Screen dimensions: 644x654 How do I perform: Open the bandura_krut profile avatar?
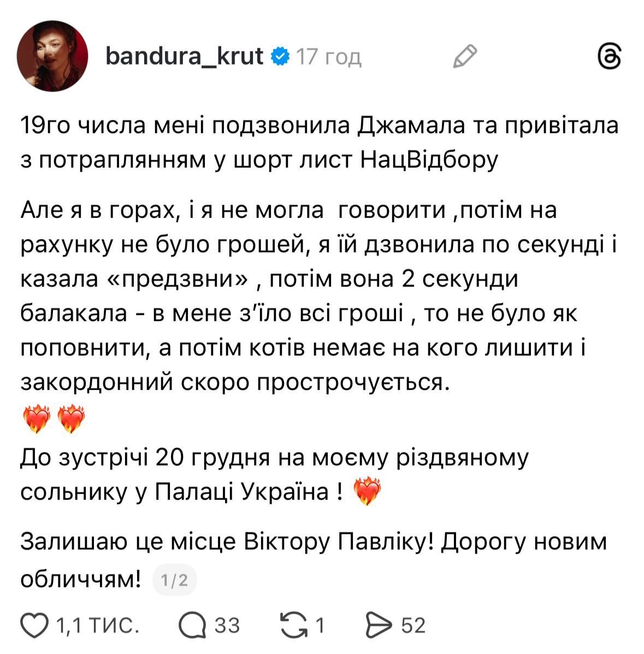[x=52, y=56]
